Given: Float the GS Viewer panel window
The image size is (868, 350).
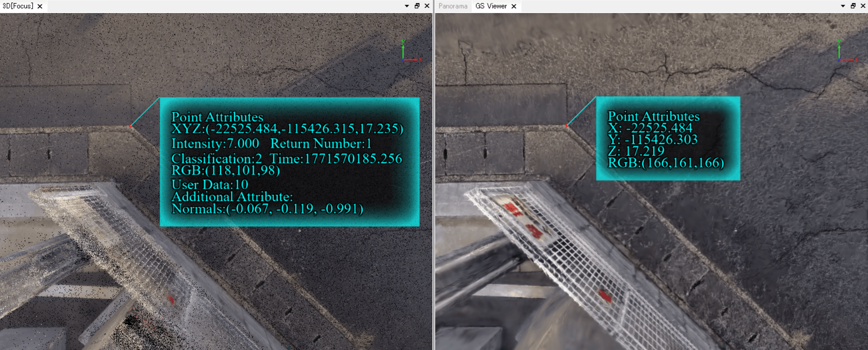Looking at the screenshot, I should pyautogui.click(x=853, y=6).
